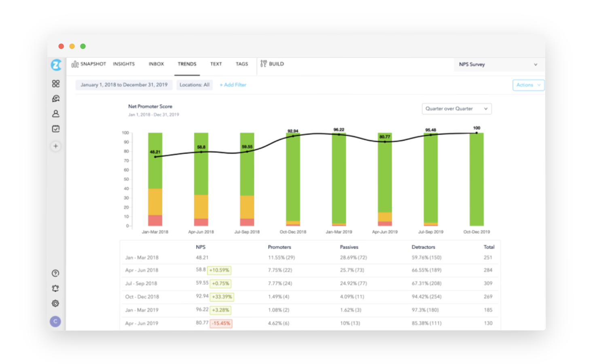Select the Trends tab
This screenshot has width=593, height=364.
(187, 64)
